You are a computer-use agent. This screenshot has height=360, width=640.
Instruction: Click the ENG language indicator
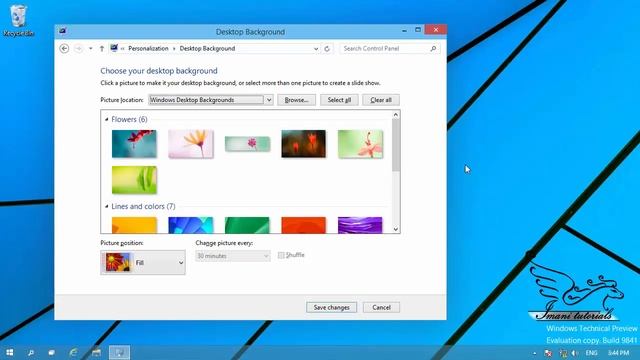click(591, 353)
